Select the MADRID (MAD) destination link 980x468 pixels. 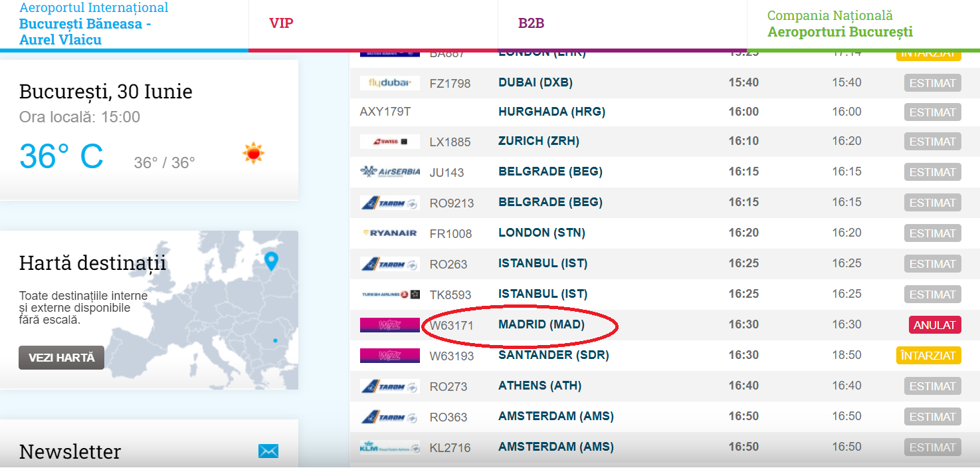click(x=541, y=324)
